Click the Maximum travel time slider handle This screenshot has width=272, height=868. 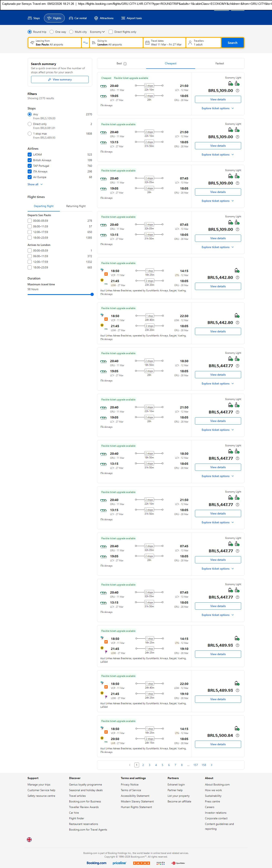92,295
